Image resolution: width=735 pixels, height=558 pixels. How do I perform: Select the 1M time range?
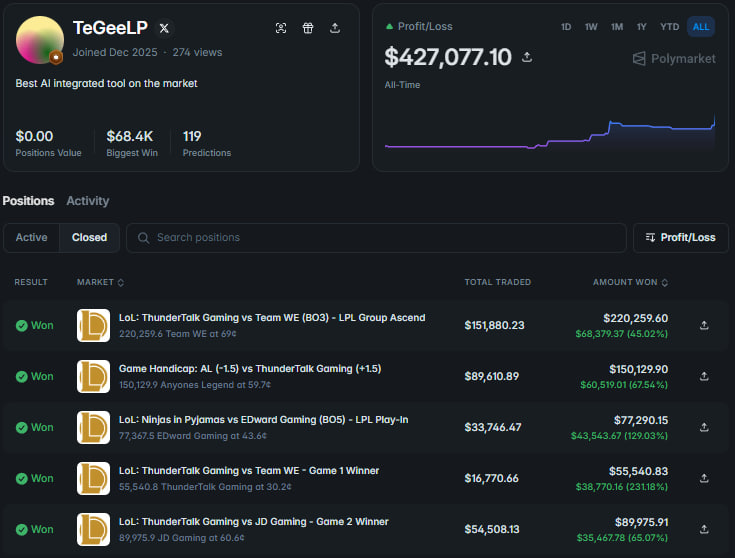[617, 27]
